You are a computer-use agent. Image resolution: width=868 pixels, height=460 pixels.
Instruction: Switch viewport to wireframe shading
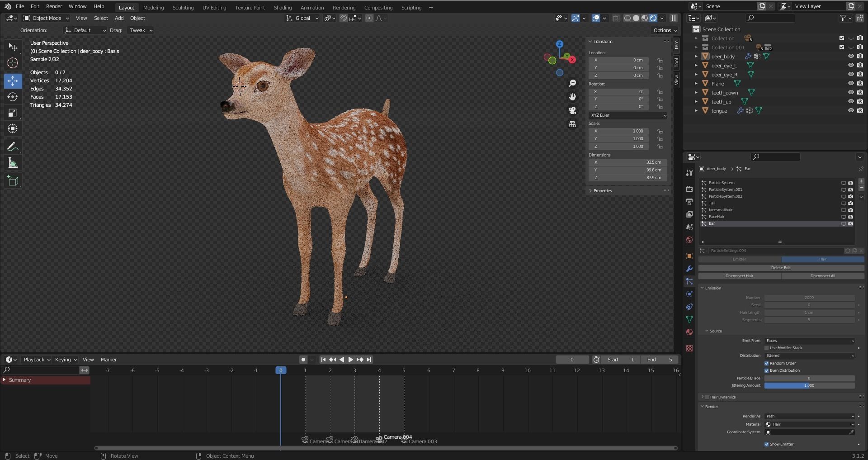[627, 18]
